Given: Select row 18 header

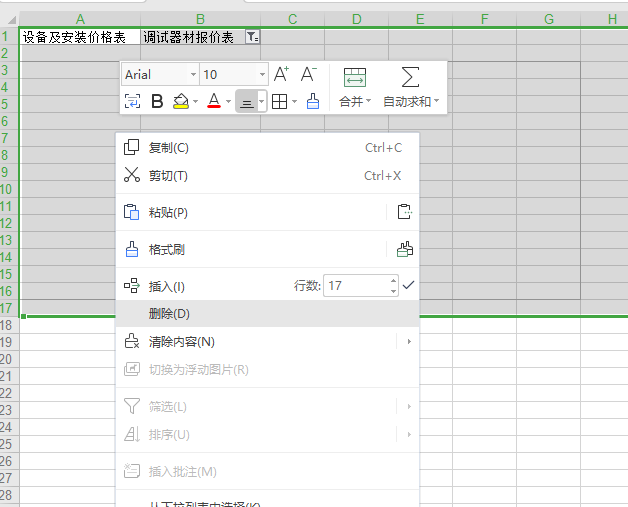Looking at the screenshot, I should click(9, 325).
